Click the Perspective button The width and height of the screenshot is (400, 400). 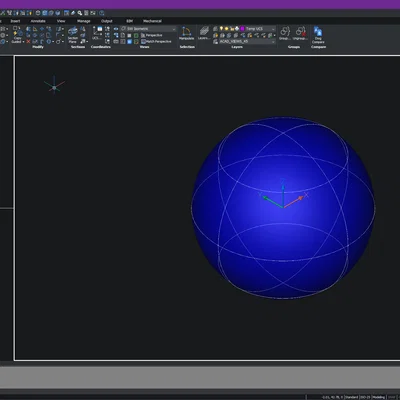point(152,35)
